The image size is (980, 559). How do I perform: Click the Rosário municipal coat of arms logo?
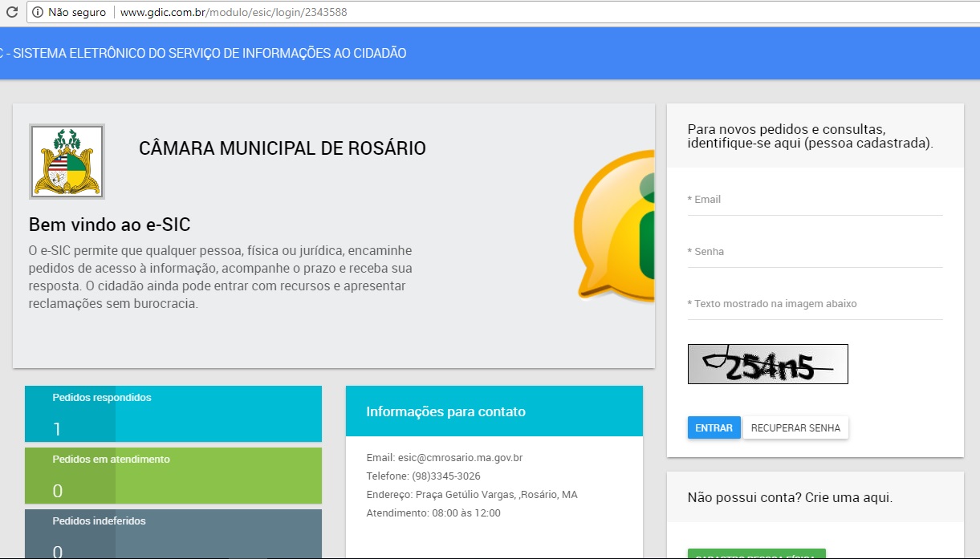click(x=67, y=161)
